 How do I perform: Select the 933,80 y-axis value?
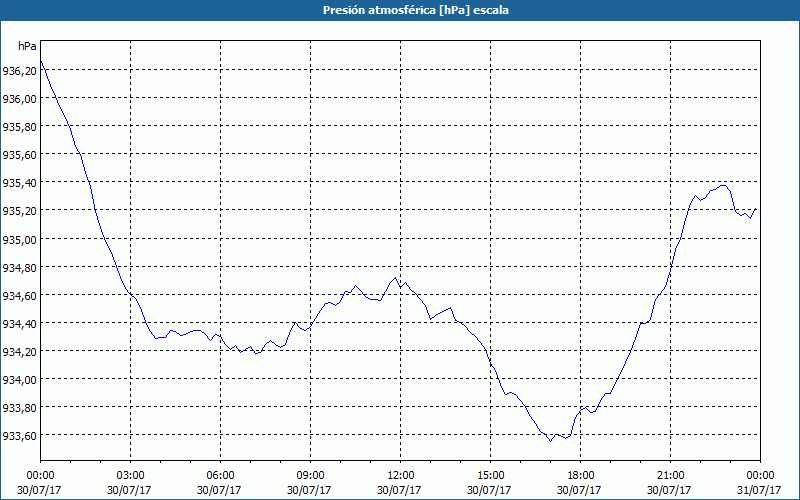pos(19,408)
